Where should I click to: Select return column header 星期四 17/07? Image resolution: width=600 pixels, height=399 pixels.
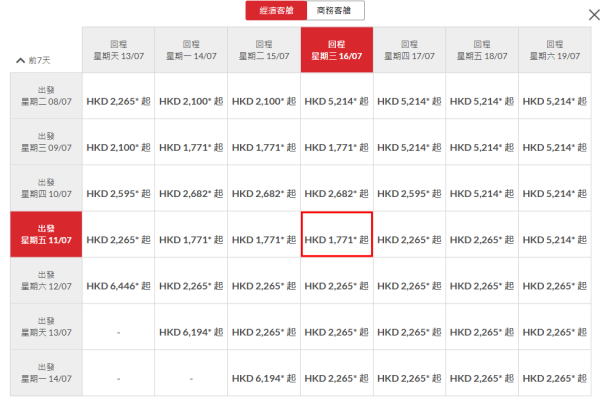coord(409,50)
